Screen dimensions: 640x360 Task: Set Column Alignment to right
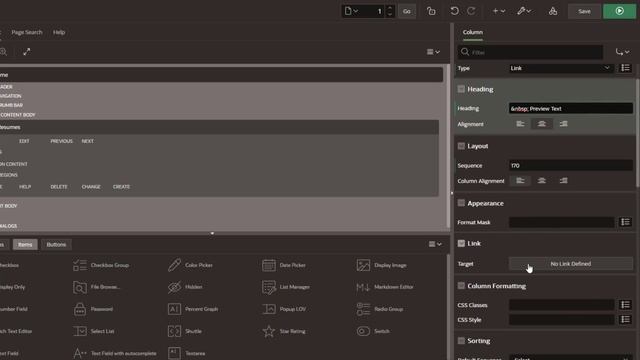(563, 181)
